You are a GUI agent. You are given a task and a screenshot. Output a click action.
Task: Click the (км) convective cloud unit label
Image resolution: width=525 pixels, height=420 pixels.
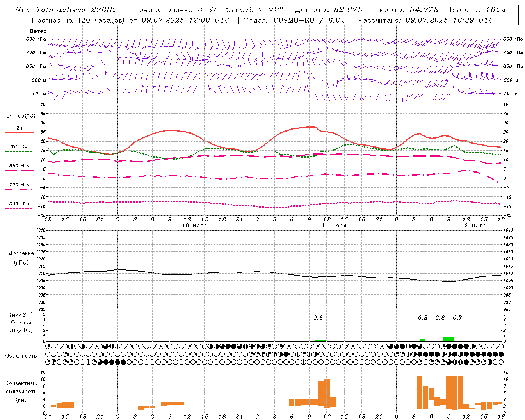(21, 399)
